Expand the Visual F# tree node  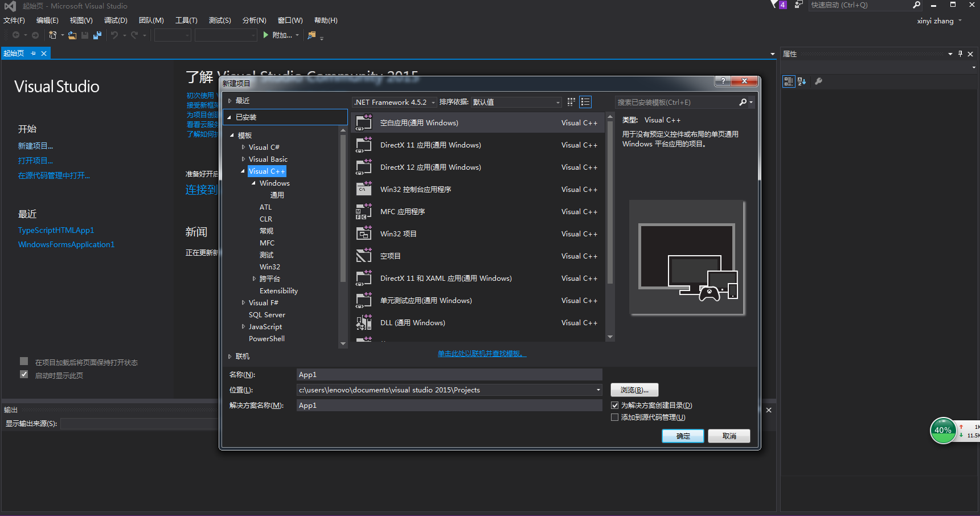[x=244, y=302]
